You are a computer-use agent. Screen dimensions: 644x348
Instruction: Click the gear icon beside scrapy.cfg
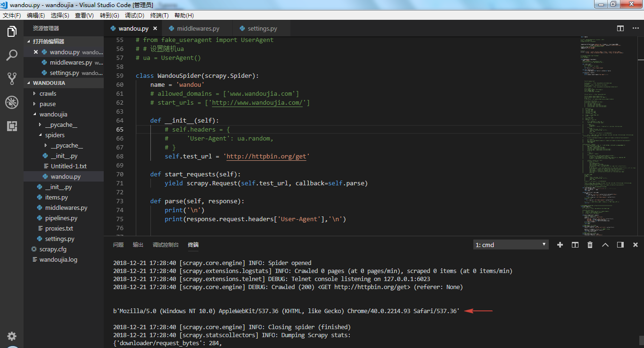34,249
